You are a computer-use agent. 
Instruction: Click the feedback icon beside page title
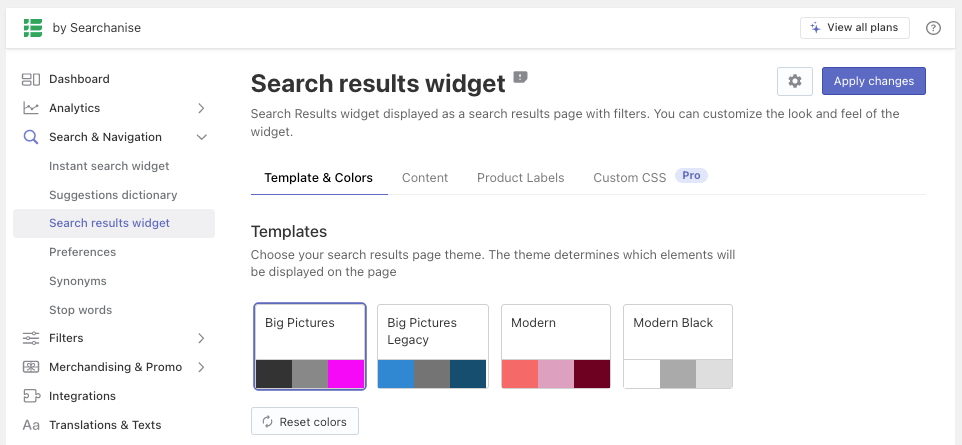click(520, 77)
